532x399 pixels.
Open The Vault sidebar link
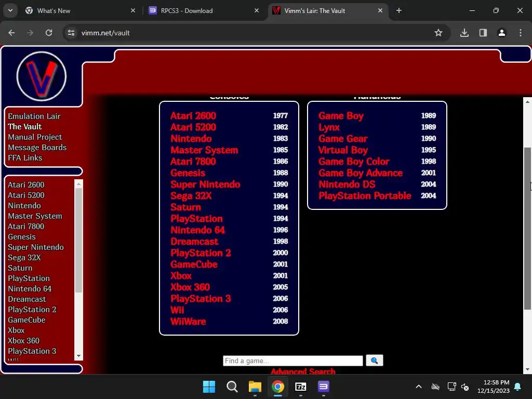coord(25,127)
